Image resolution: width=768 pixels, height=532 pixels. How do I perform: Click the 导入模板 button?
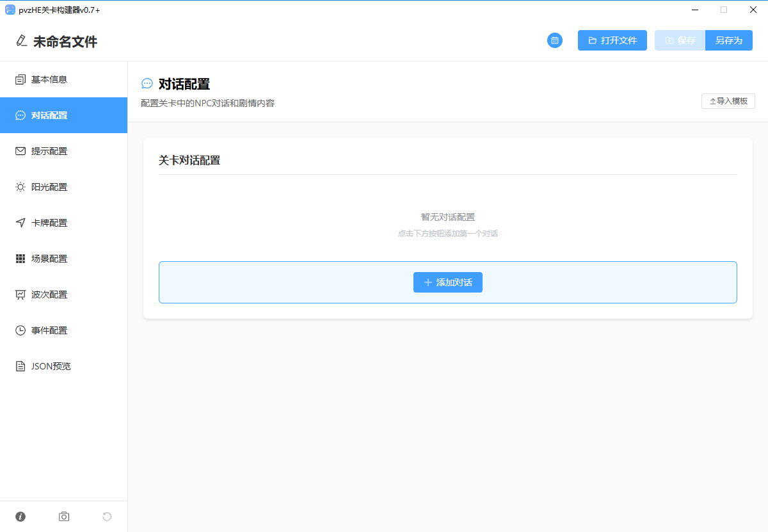(x=728, y=101)
